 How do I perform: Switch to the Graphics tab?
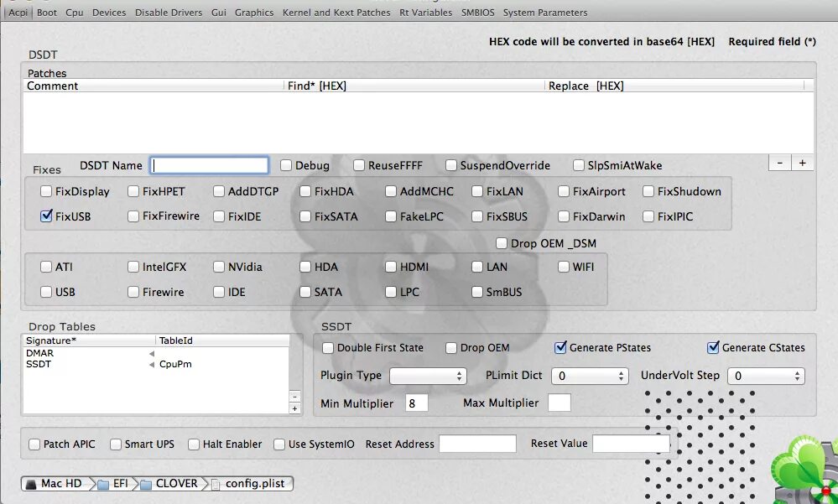pos(254,13)
